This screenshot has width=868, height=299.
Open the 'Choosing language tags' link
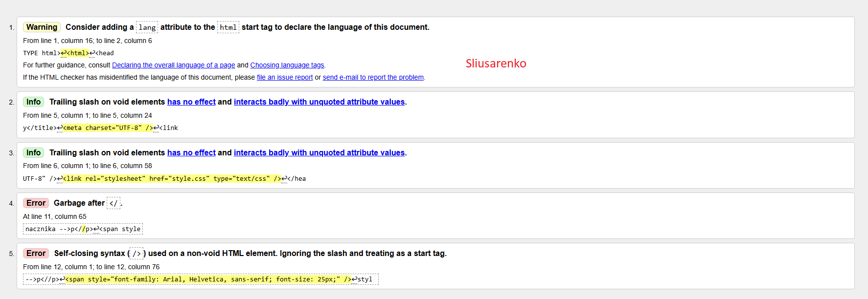(x=287, y=65)
